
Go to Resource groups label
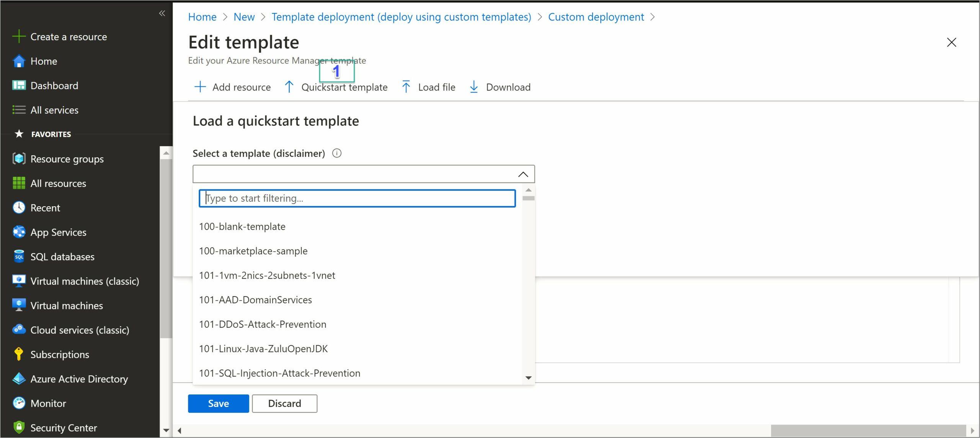[67, 159]
